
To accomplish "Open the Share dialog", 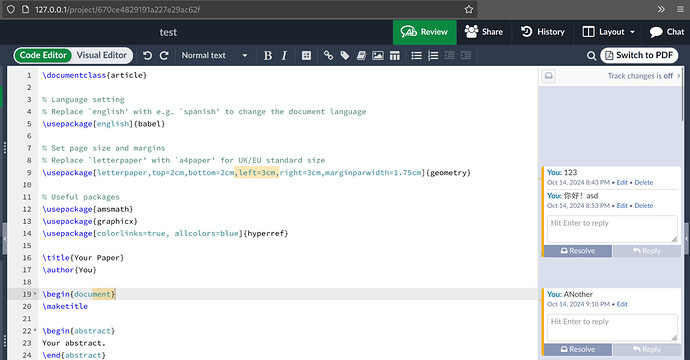I will click(484, 32).
